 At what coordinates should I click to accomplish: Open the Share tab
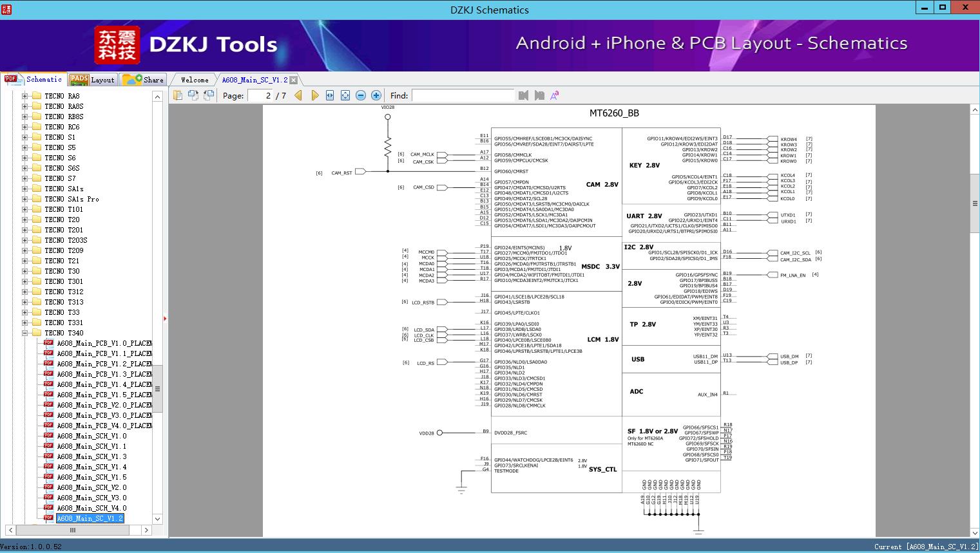tap(143, 80)
